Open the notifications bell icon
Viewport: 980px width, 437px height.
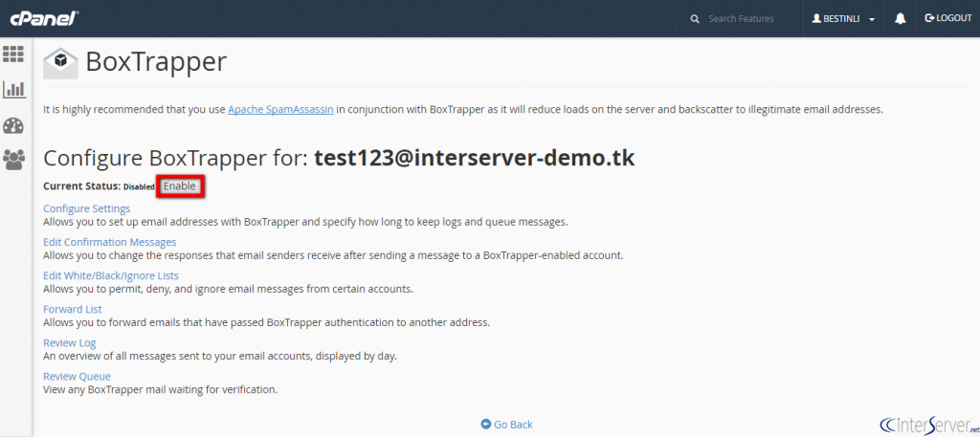click(900, 19)
